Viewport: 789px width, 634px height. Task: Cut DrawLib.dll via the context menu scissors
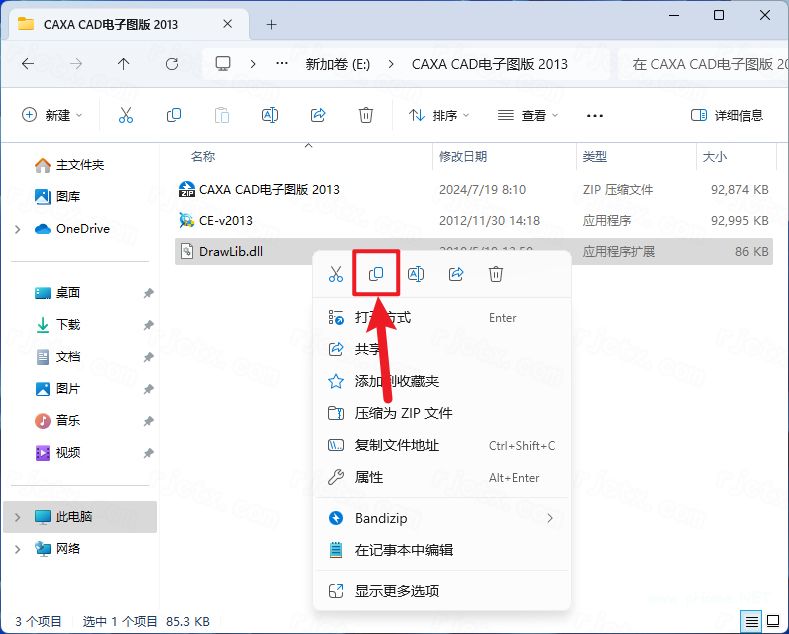(336, 274)
